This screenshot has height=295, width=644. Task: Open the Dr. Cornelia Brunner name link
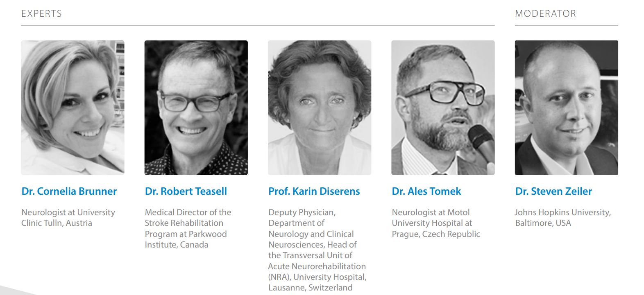[69, 191]
